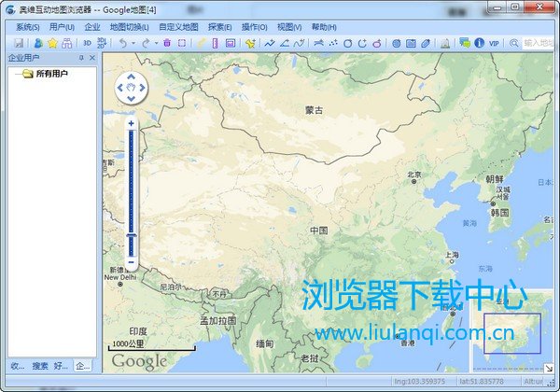Zoom in with the plus button
This screenshot has width=560, height=392.
(131, 123)
